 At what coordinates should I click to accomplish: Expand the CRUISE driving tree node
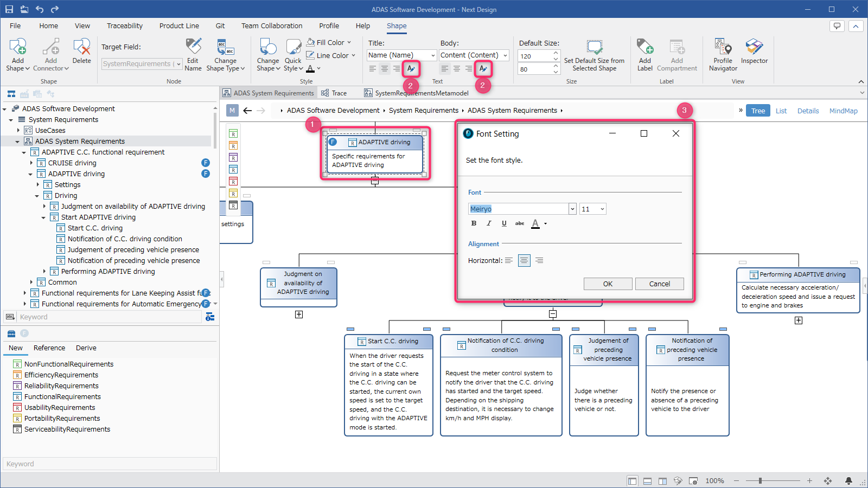tap(31, 163)
